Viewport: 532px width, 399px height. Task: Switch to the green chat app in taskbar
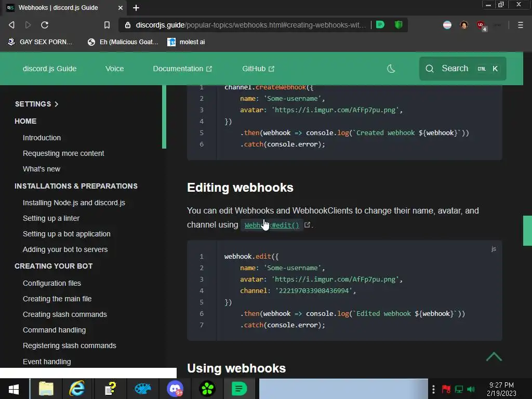click(x=239, y=389)
